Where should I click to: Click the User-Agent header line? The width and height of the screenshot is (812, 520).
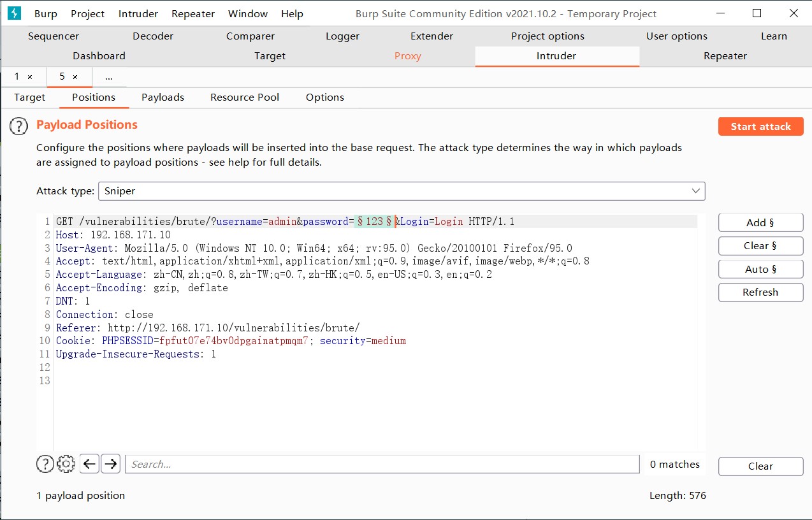pyautogui.click(x=314, y=249)
